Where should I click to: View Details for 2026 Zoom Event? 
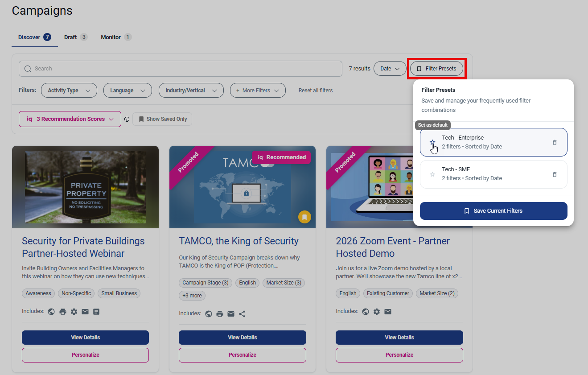[x=399, y=338]
